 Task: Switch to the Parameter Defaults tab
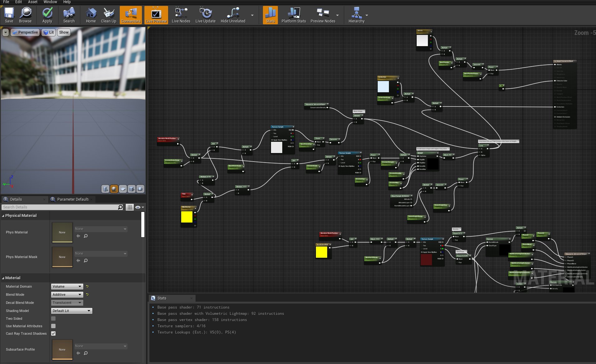click(x=72, y=199)
